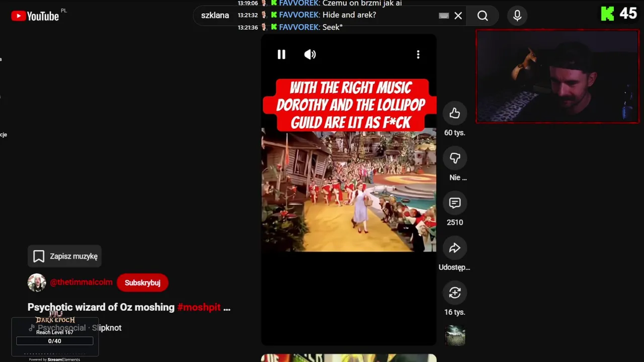Start voice search with the microphone

tap(517, 16)
